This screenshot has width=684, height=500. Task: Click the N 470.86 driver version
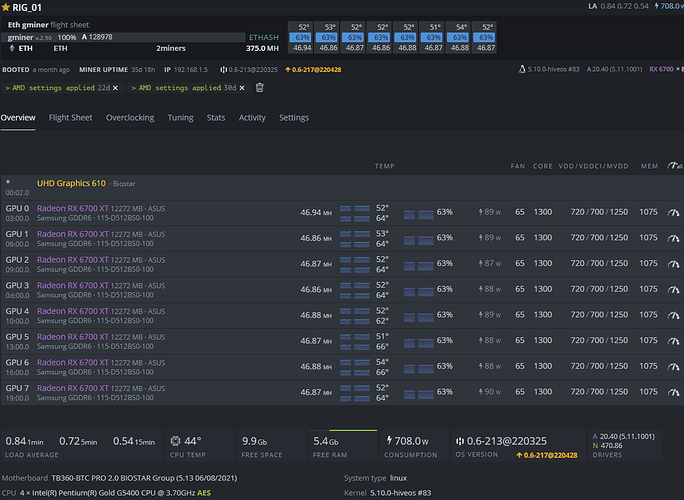(607, 445)
